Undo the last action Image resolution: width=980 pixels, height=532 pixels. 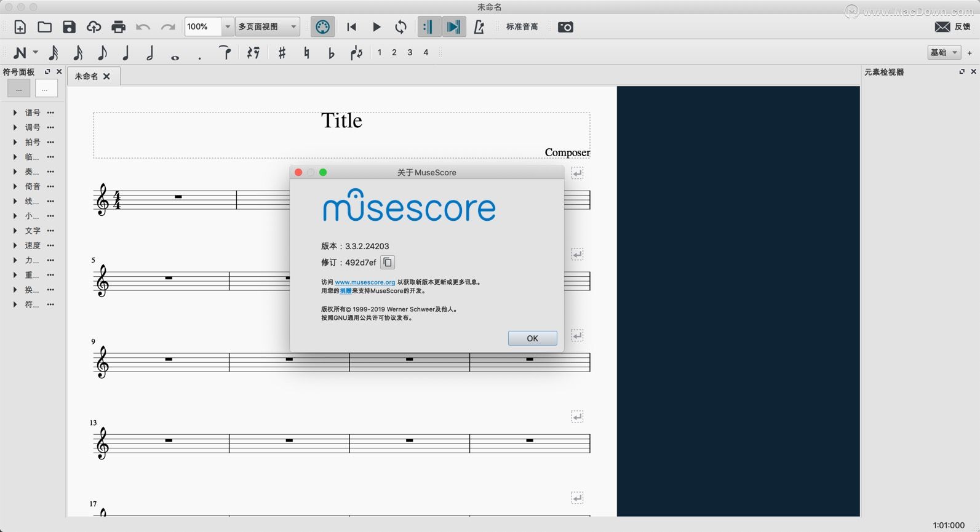click(x=143, y=27)
